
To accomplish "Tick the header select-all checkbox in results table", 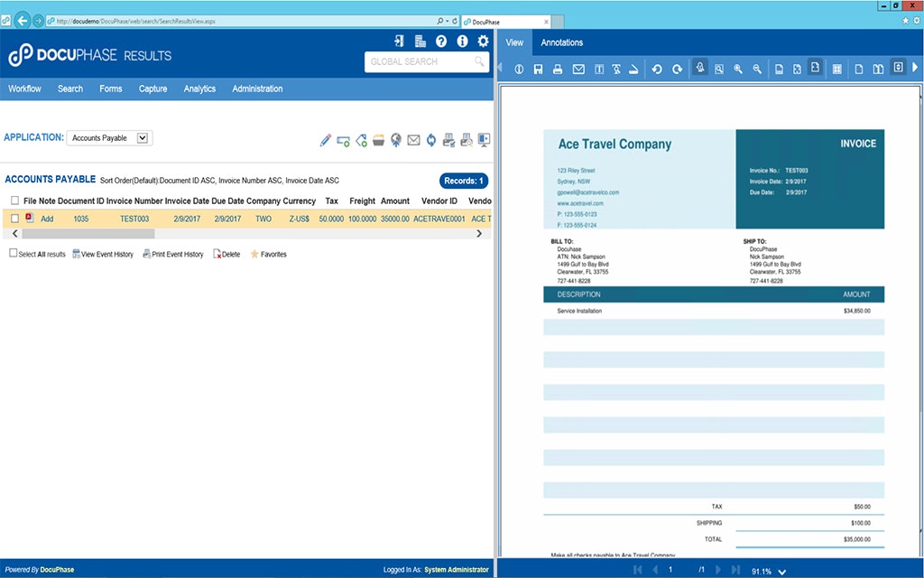I will click(14, 200).
